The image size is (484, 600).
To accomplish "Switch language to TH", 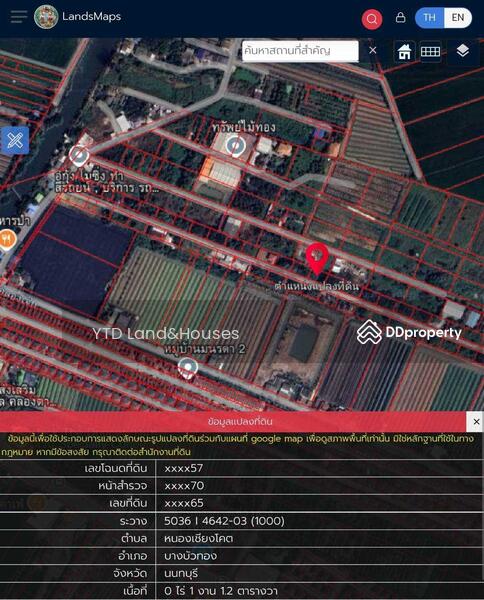I will 429,18.
